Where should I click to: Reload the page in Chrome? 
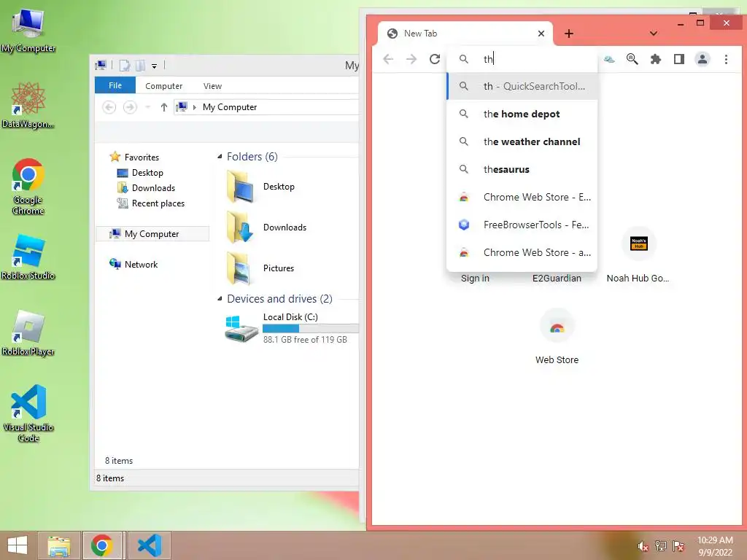click(x=435, y=59)
